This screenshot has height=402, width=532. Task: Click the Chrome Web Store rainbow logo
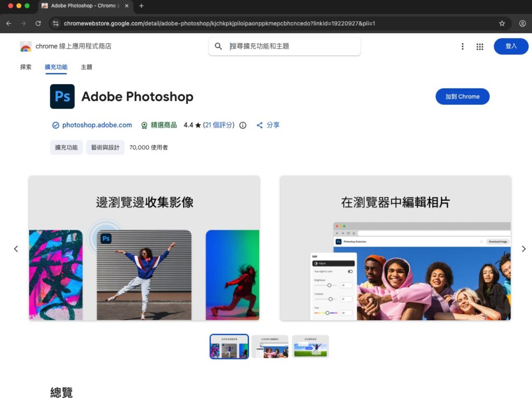tap(25, 47)
